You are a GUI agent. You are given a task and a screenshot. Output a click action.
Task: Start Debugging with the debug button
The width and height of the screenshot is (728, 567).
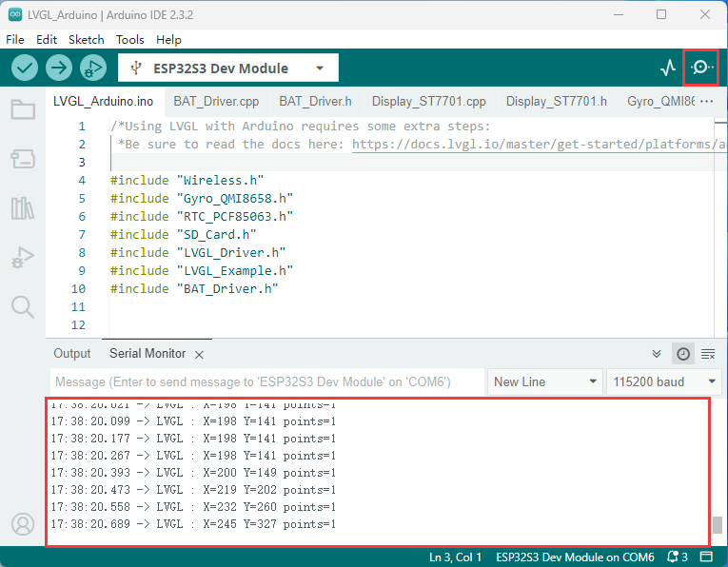coord(93,68)
